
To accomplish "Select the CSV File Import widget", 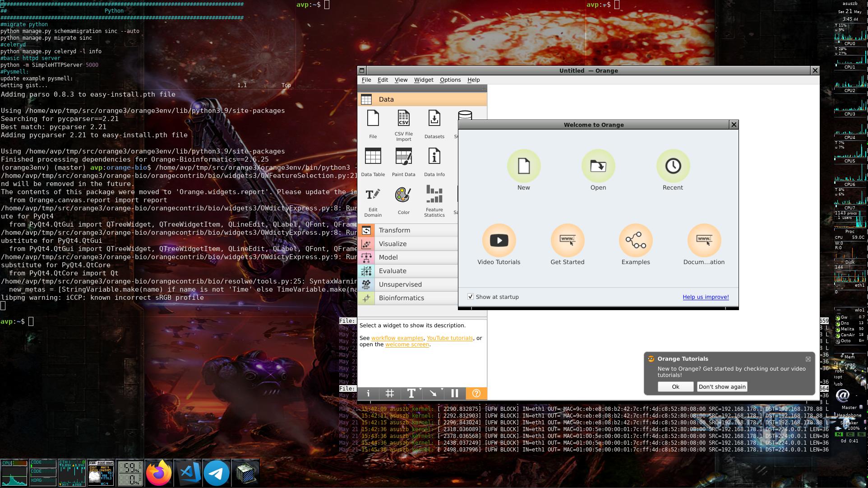I will [x=403, y=119].
